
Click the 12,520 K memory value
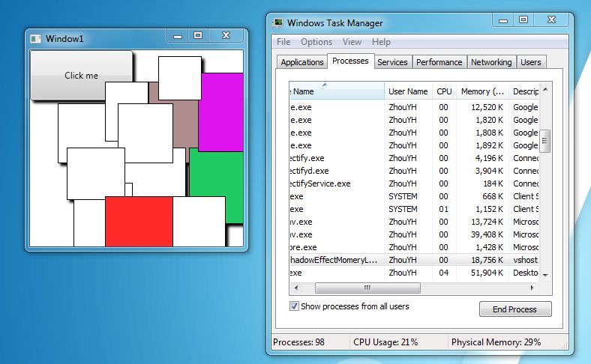pyautogui.click(x=487, y=107)
